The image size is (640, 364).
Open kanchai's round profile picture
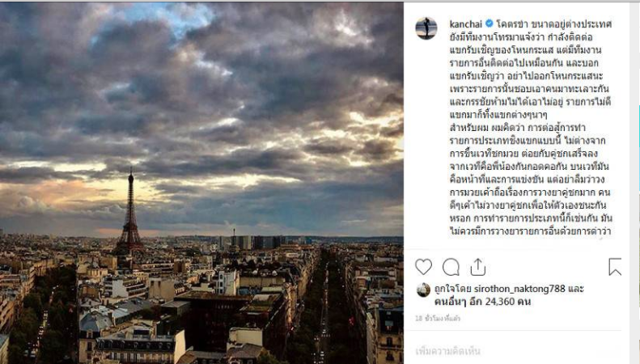(426, 28)
